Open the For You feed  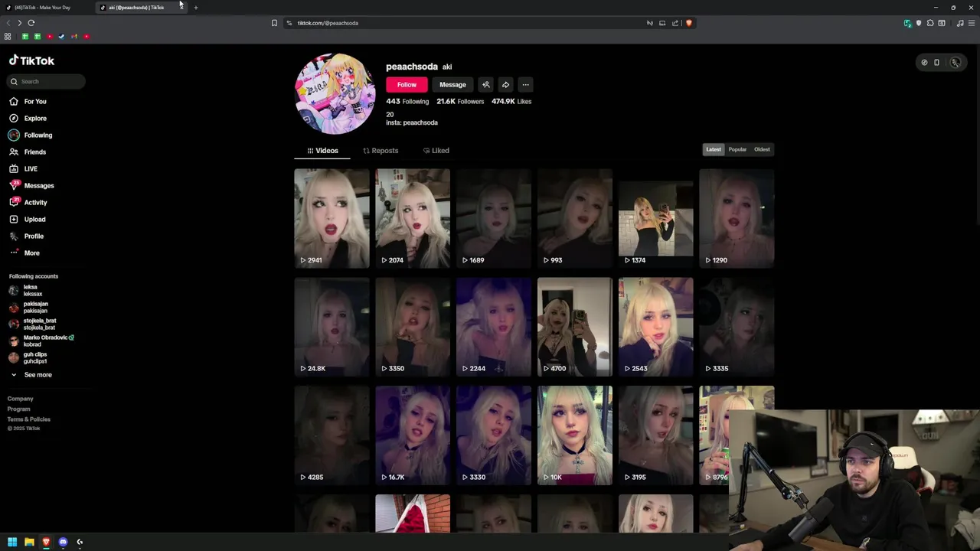click(x=28, y=101)
